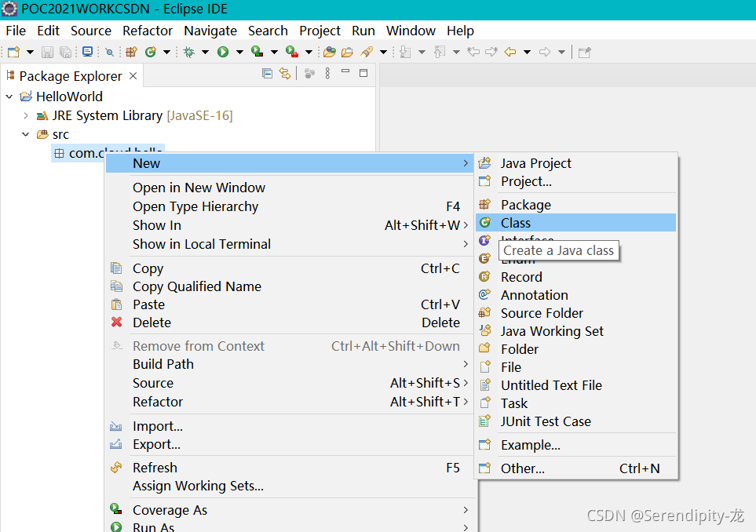This screenshot has width=756, height=532.
Task: Click the Save toolbar icon
Action: click(x=47, y=52)
